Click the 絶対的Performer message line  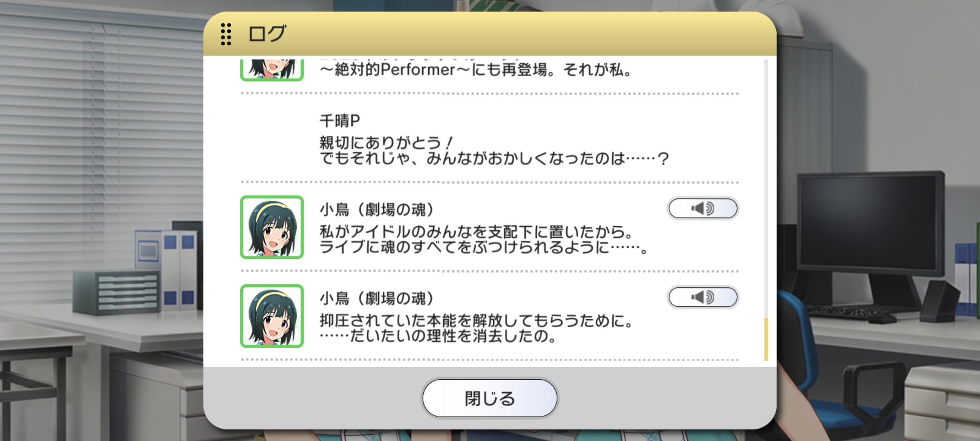[476, 70]
